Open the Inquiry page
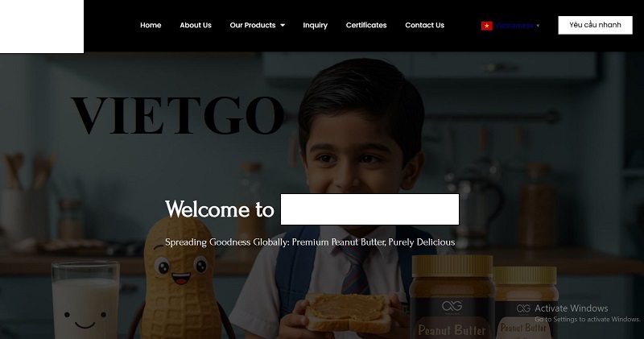The image size is (644, 339). (315, 25)
